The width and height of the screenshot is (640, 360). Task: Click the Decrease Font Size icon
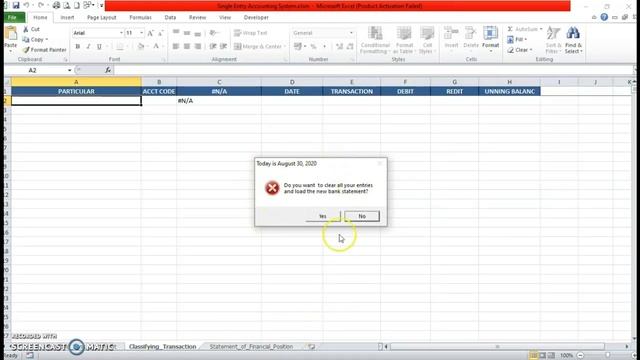(x=160, y=33)
